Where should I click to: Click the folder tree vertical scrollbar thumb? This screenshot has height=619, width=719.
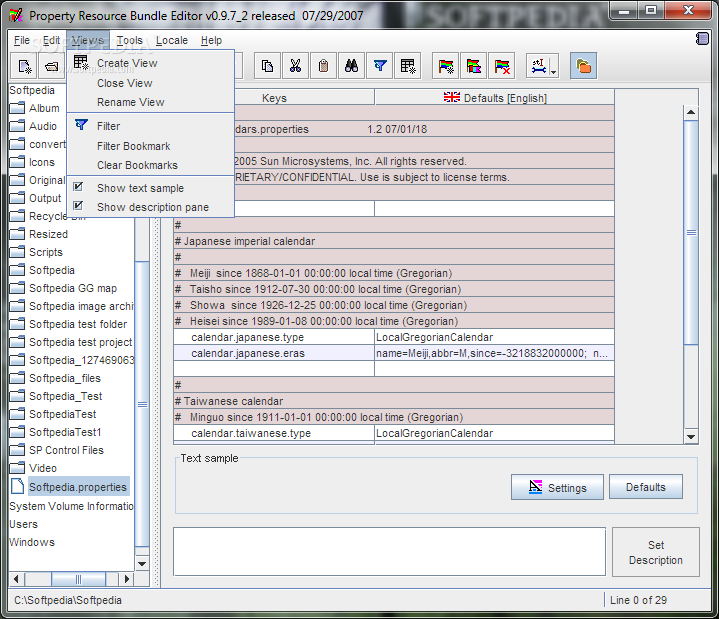click(x=143, y=404)
